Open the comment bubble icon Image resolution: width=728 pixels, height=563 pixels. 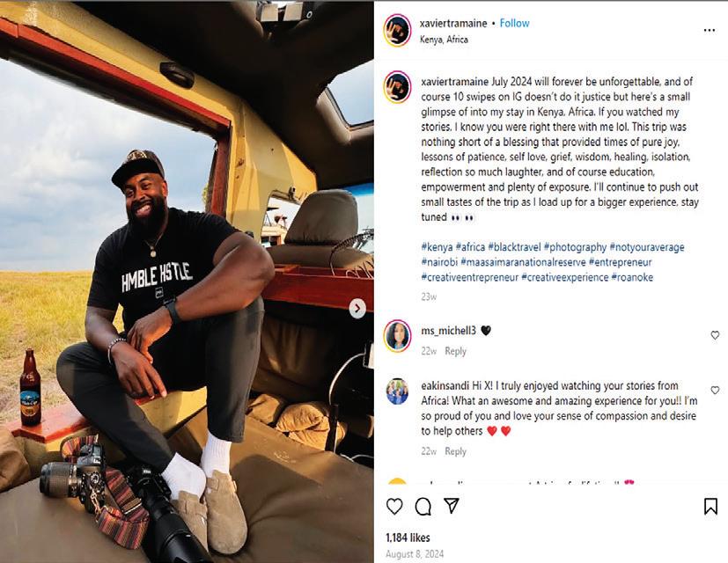423,507
